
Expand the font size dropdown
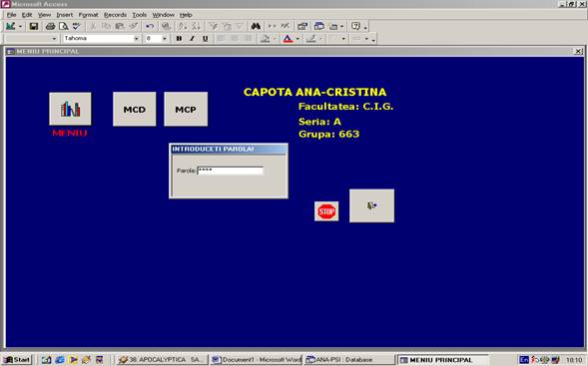(x=165, y=39)
